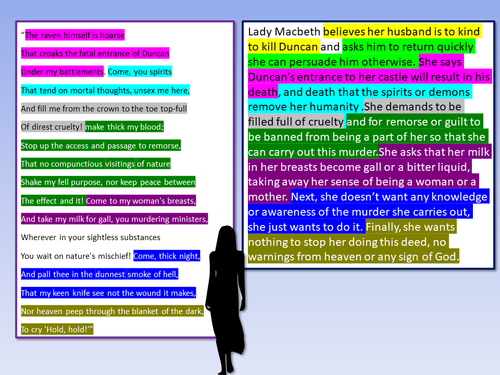Click purple 'Come to my woman's breasts'
Image resolution: width=500 pixels, height=375 pixels.
click(141, 201)
